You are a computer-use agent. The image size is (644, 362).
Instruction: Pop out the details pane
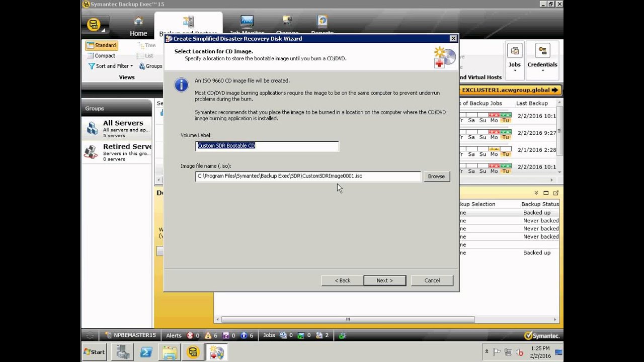click(556, 193)
